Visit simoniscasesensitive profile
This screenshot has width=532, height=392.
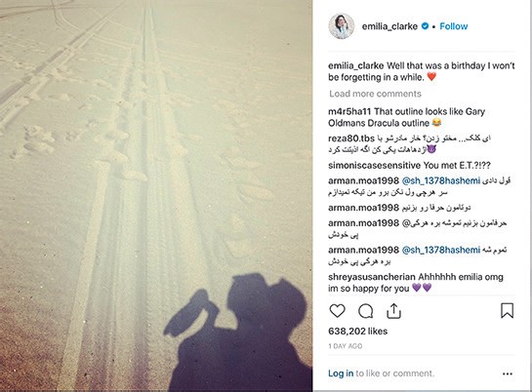[374, 166]
